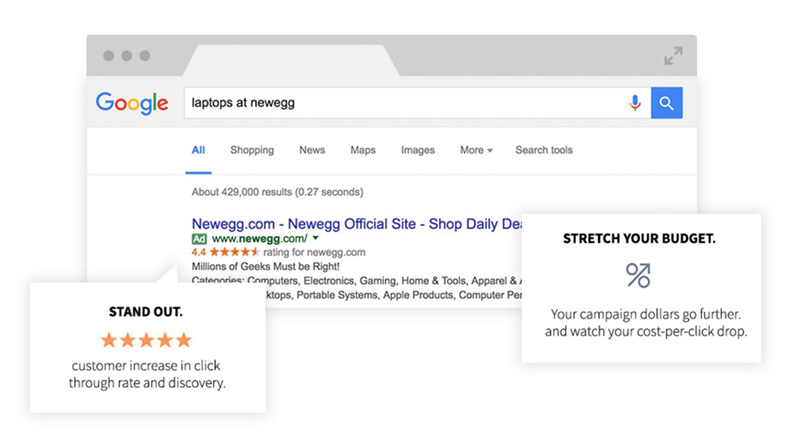The image size is (800, 444).
Task: Click 'customer increase in click' text
Action: point(146,365)
